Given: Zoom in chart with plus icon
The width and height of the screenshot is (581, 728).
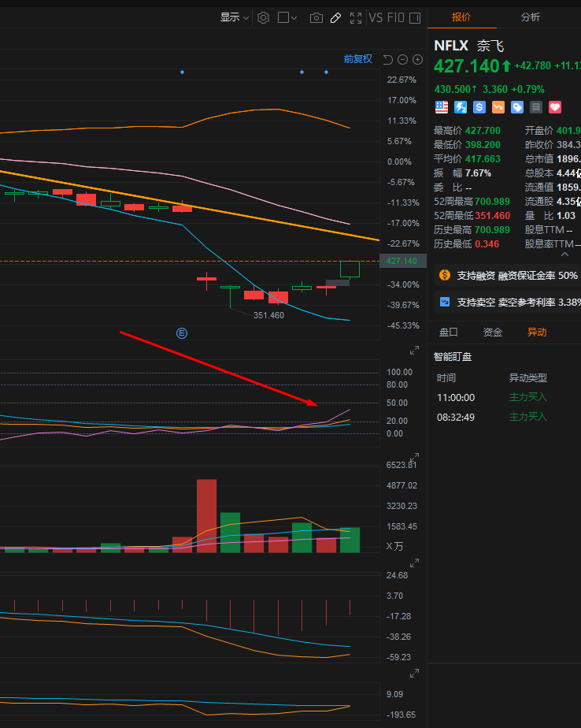Looking at the screenshot, I should (x=418, y=59).
